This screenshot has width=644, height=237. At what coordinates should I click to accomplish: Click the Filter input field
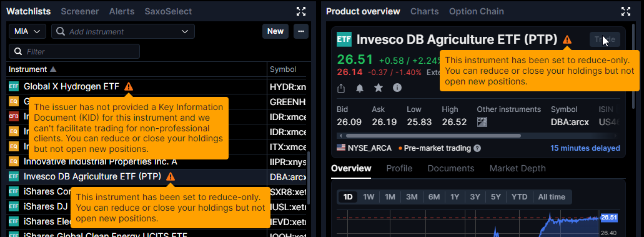pyautogui.click(x=74, y=51)
